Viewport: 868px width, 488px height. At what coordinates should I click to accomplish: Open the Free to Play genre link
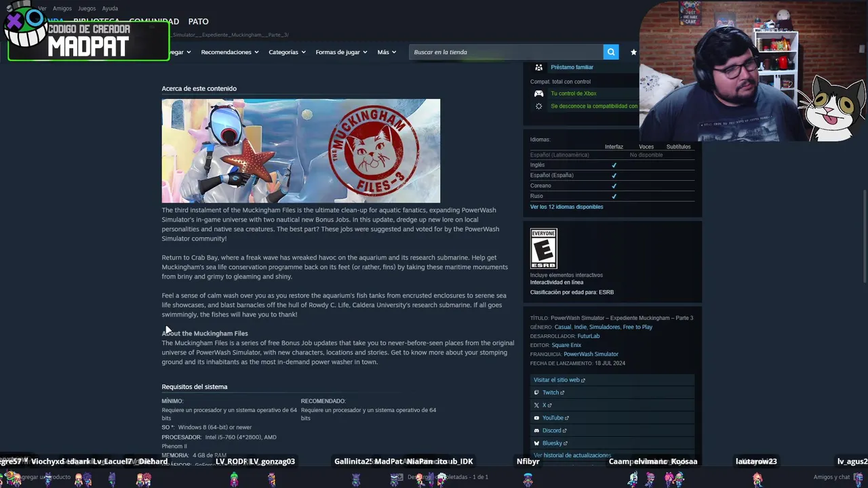637,327
